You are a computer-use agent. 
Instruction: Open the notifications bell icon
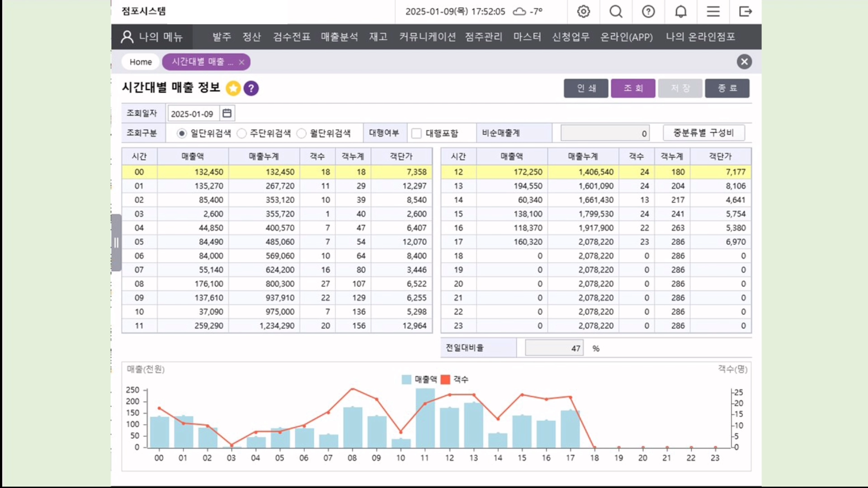click(x=681, y=11)
